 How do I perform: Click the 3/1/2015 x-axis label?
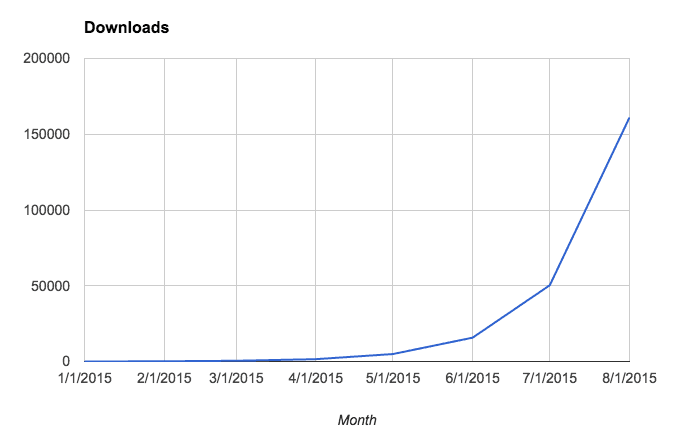[235, 379]
